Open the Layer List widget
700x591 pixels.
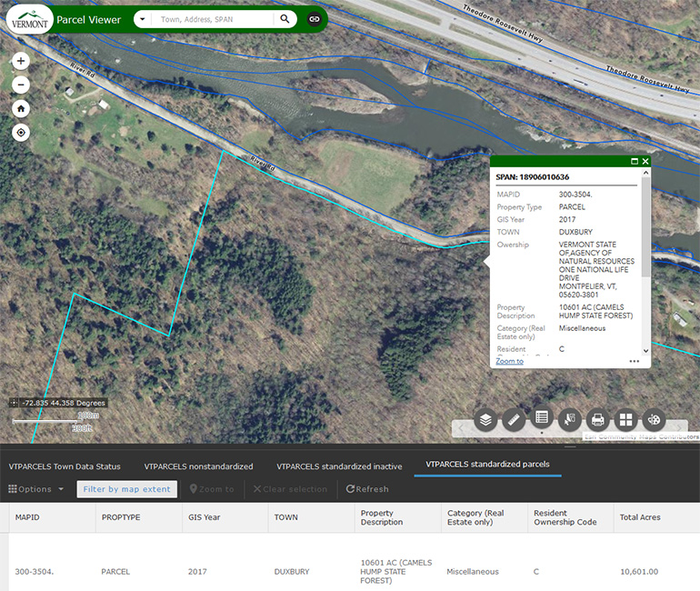pos(485,420)
